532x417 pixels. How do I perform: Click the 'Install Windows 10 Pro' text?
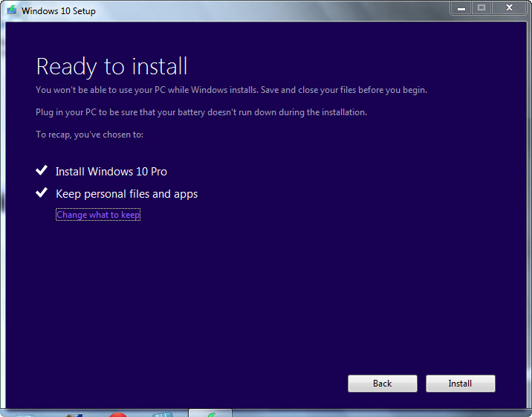[x=111, y=172]
